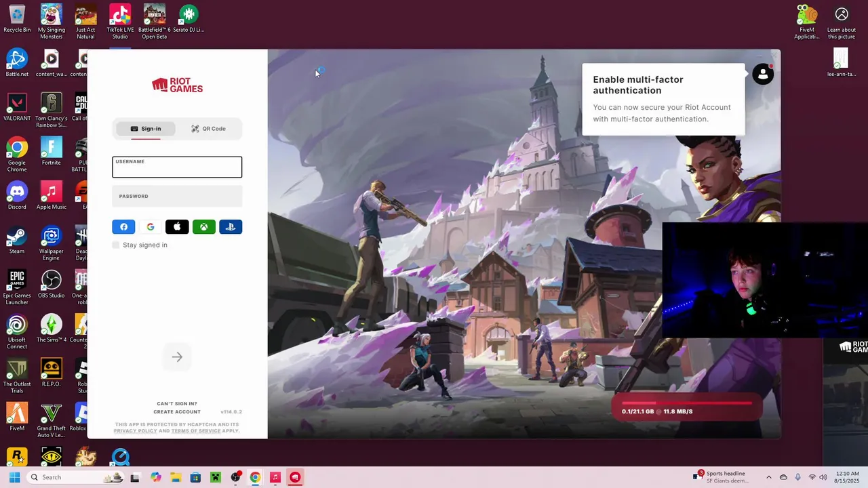The image size is (868, 488).
Task: Expand the hidden tray icons chevron
Action: (x=768, y=477)
